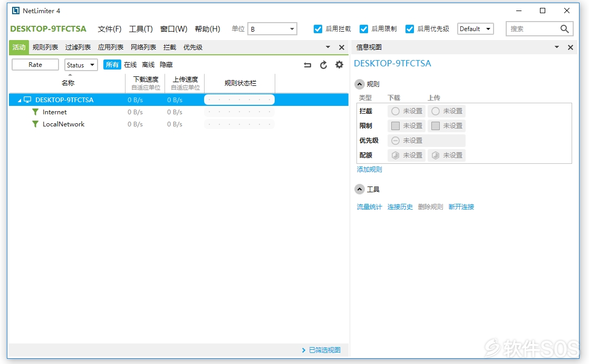The image size is (589, 364).
Task: Click the DESKTOP-9TFCTSA computer monitor icon
Action: coord(27,100)
